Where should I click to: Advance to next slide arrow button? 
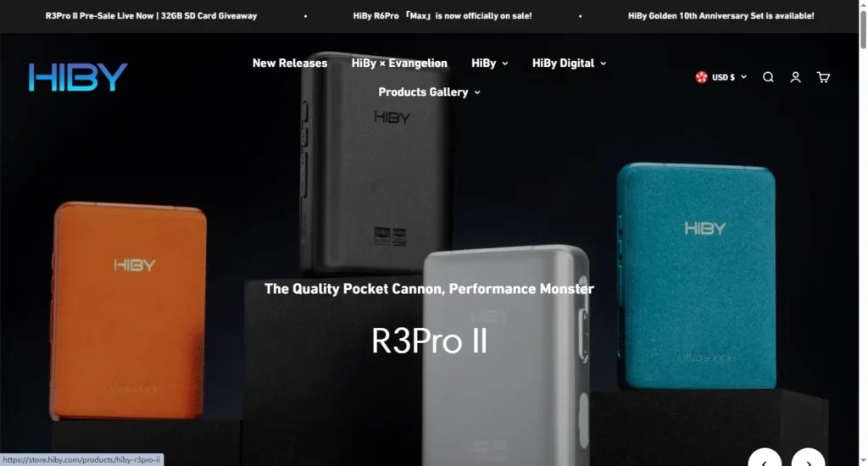(808, 459)
